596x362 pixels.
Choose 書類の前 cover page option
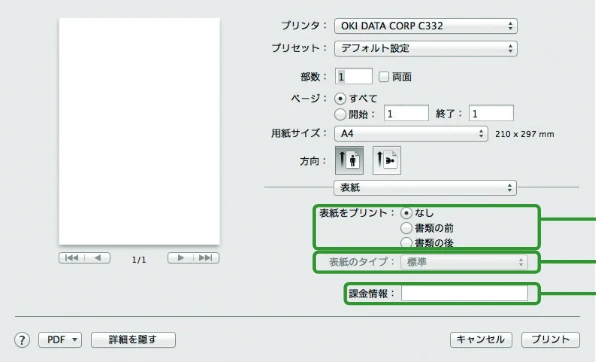(x=406, y=228)
